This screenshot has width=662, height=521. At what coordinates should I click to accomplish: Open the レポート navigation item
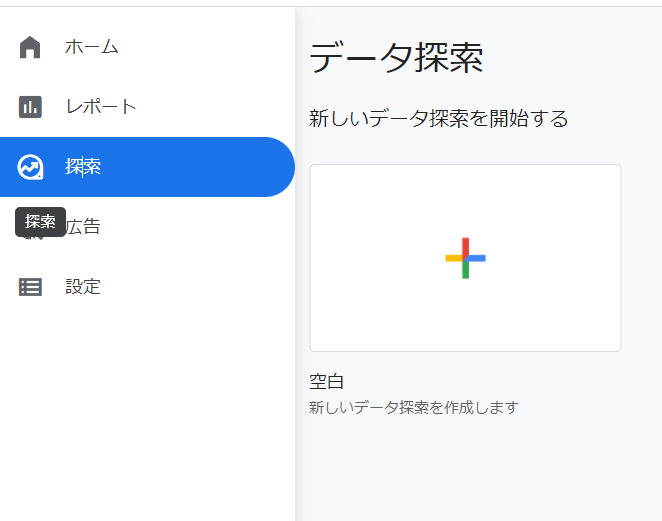pos(100,107)
